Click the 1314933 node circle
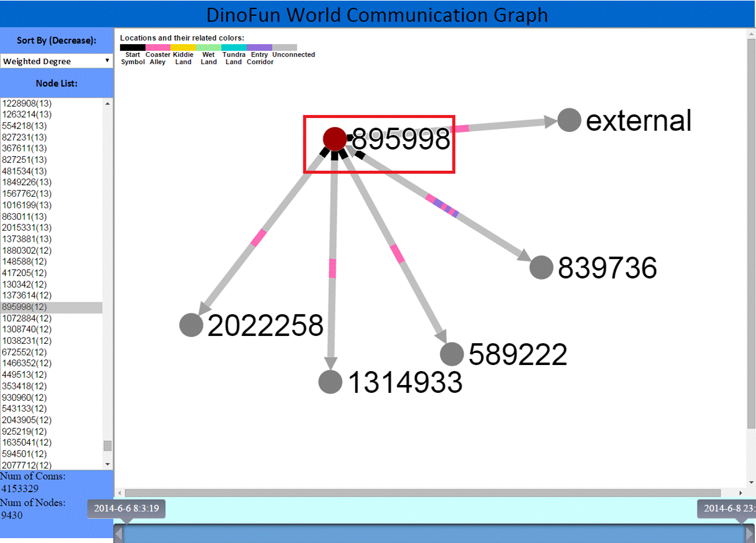Viewport: 756px width, 543px height. [x=330, y=382]
